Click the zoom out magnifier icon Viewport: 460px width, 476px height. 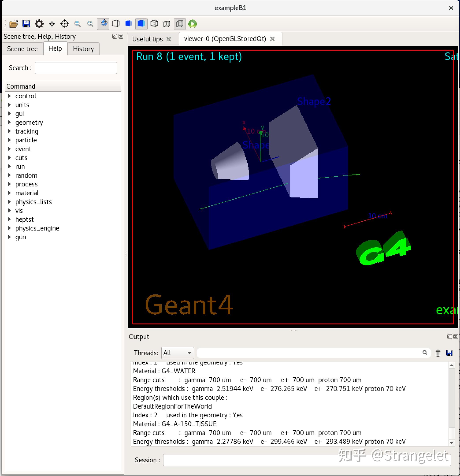(77, 24)
